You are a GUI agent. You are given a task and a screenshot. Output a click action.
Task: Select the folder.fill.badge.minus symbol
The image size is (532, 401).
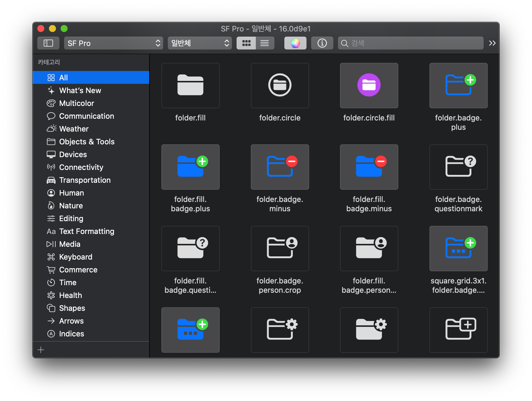[369, 167]
